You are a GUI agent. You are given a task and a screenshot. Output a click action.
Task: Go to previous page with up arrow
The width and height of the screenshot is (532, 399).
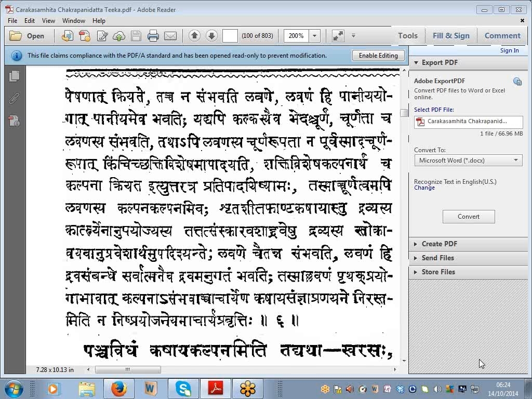pos(194,36)
